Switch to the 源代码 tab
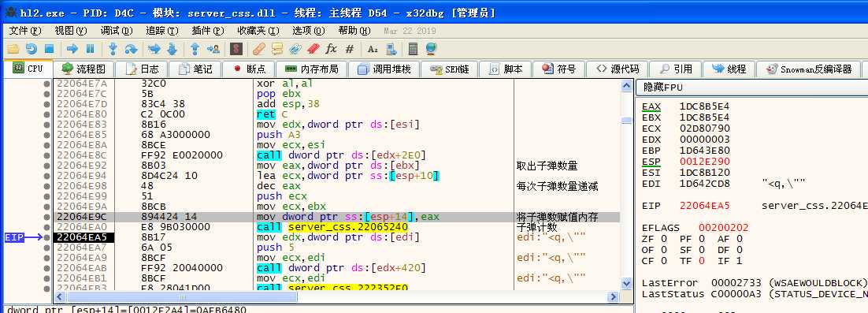Viewport: 868px width, 313px height. pos(618,69)
